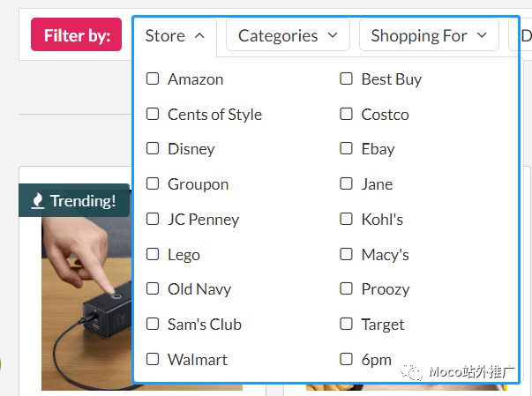The image size is (532, 396).
Task: Select the Kohl's checkbox
Action: point(346,219)
